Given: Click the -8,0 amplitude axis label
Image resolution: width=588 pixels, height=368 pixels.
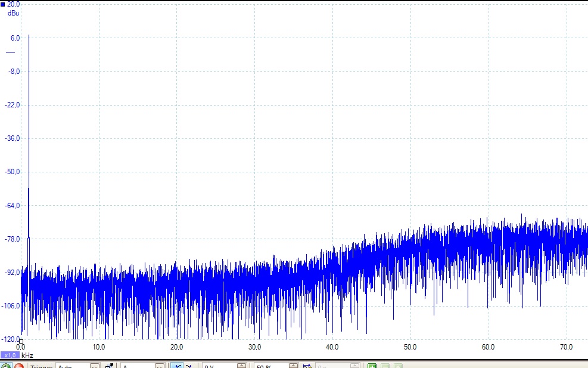Looking at the screenshot, I should [14, 72].
